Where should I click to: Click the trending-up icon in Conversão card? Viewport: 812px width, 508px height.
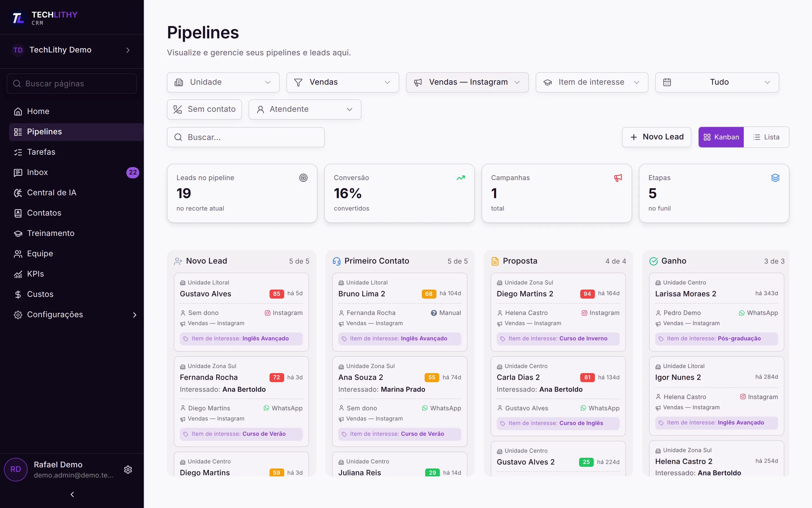point(460,178)
